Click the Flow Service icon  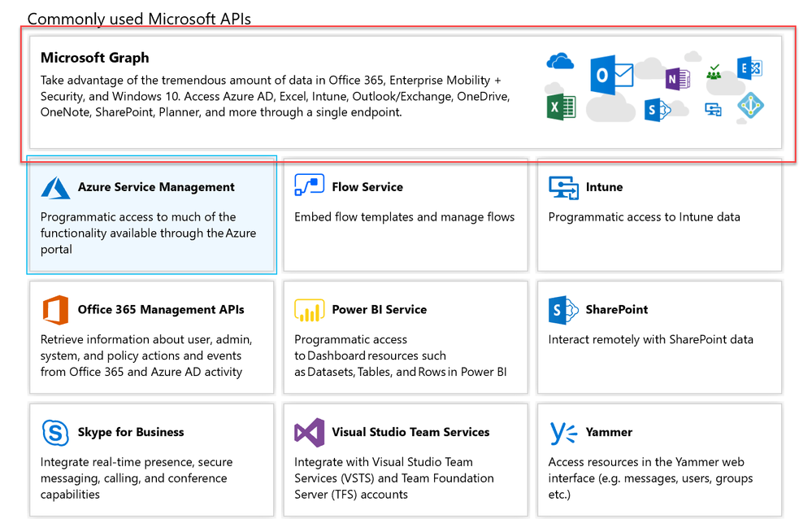pyautogui.click(x=309, y=185)
